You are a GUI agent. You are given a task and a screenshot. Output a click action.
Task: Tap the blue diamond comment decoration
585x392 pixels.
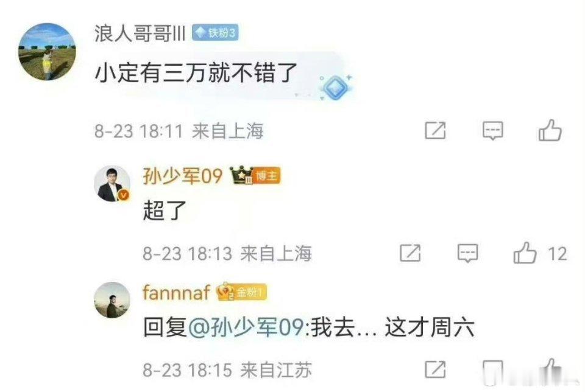[x=335, y=88]
